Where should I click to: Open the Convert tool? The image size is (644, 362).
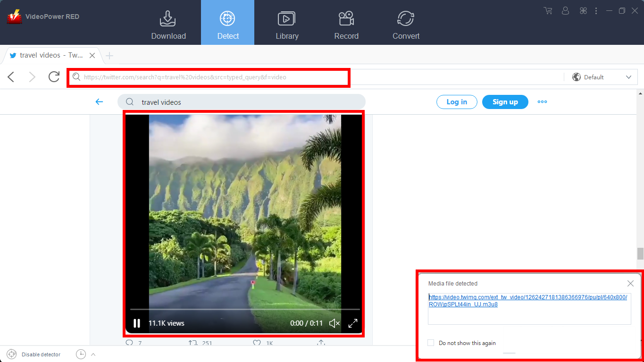click(405, 22)
